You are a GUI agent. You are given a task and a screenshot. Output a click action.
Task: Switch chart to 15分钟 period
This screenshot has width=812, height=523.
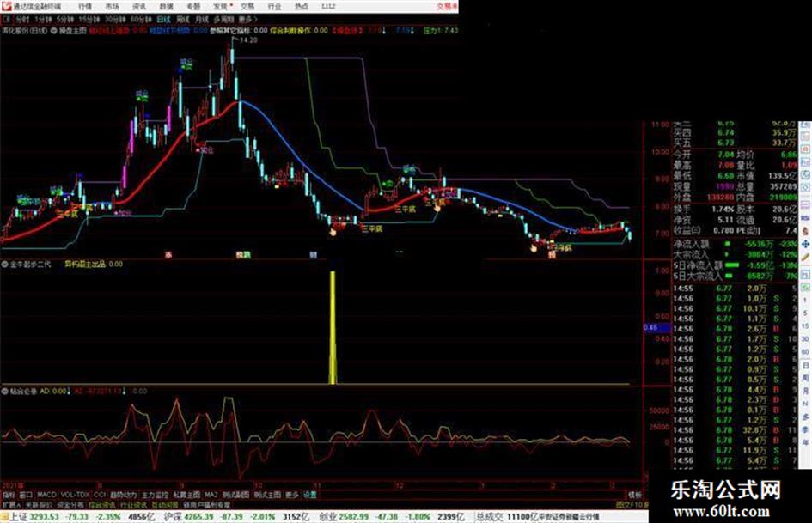point(89,20)
